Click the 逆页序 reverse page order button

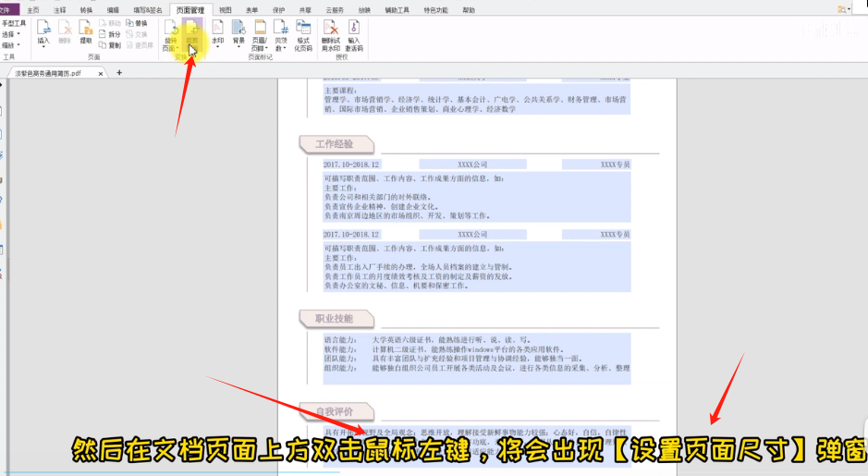coord(141,45)
